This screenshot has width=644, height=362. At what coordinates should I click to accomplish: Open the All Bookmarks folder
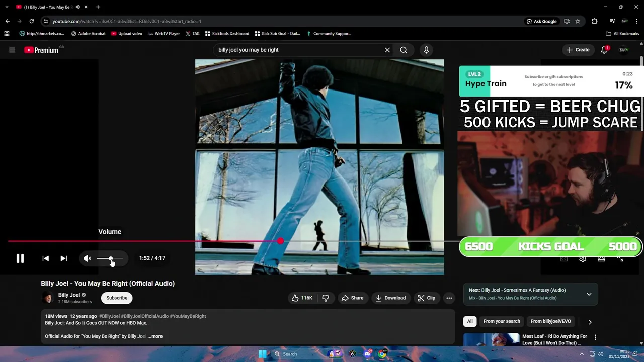[x=622, y=34]
